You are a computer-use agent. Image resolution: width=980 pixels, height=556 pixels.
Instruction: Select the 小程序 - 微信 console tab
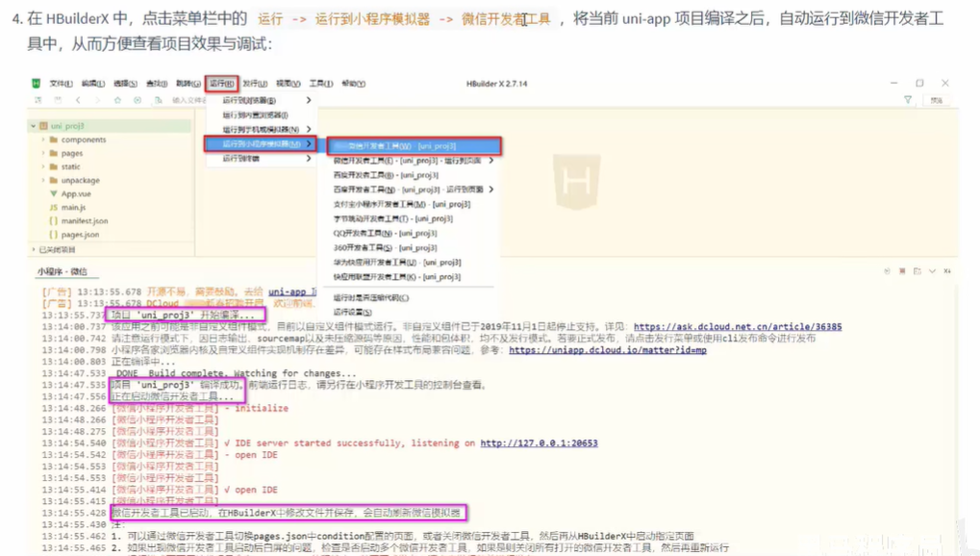point(63,271)
